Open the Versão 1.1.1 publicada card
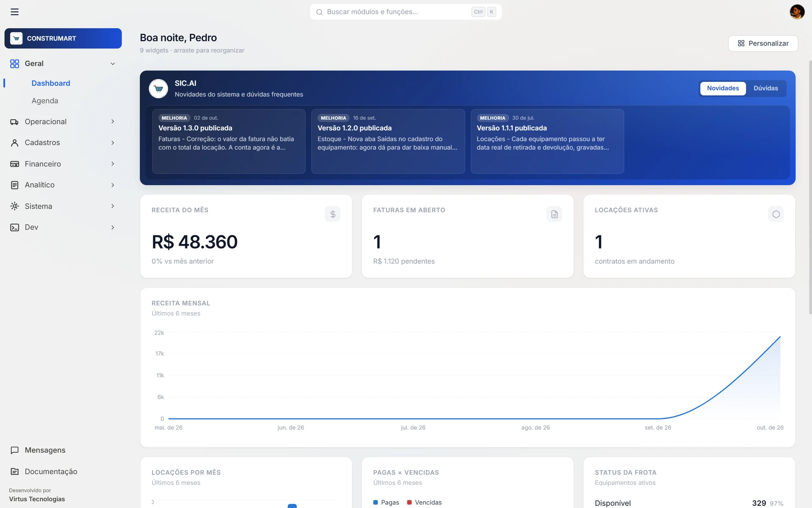This screenshot has width=812, height=508. 547,141
